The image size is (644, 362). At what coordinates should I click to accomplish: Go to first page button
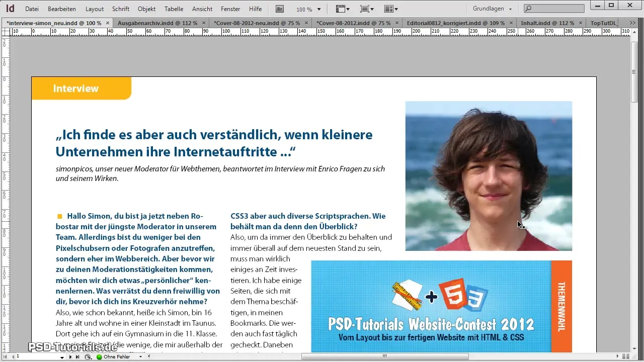(6, 356)
